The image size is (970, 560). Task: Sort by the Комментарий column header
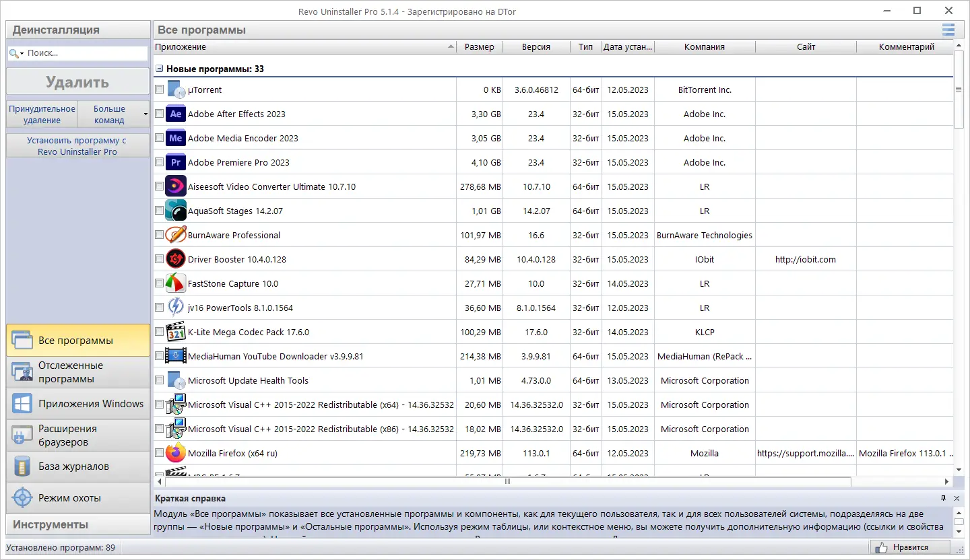(x=906, y=47)
